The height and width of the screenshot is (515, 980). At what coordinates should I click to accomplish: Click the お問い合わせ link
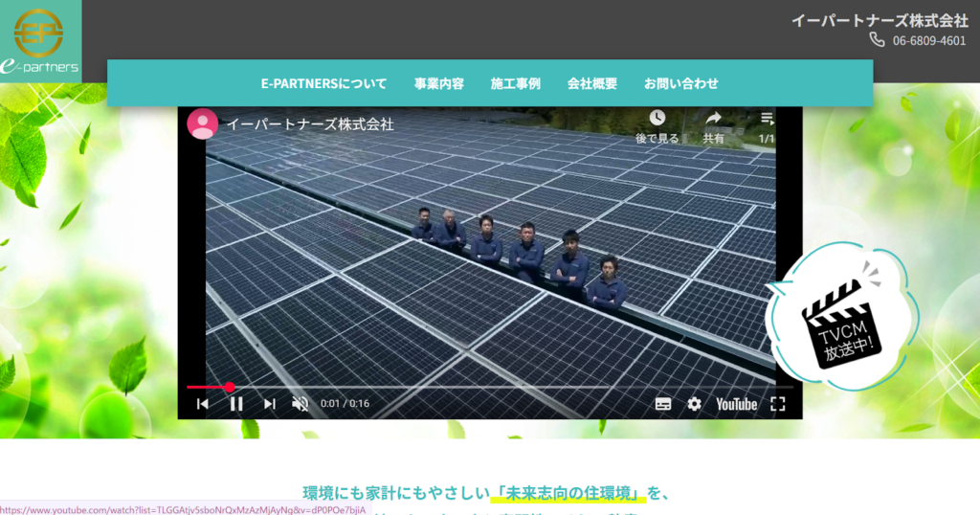coord(681,83)
